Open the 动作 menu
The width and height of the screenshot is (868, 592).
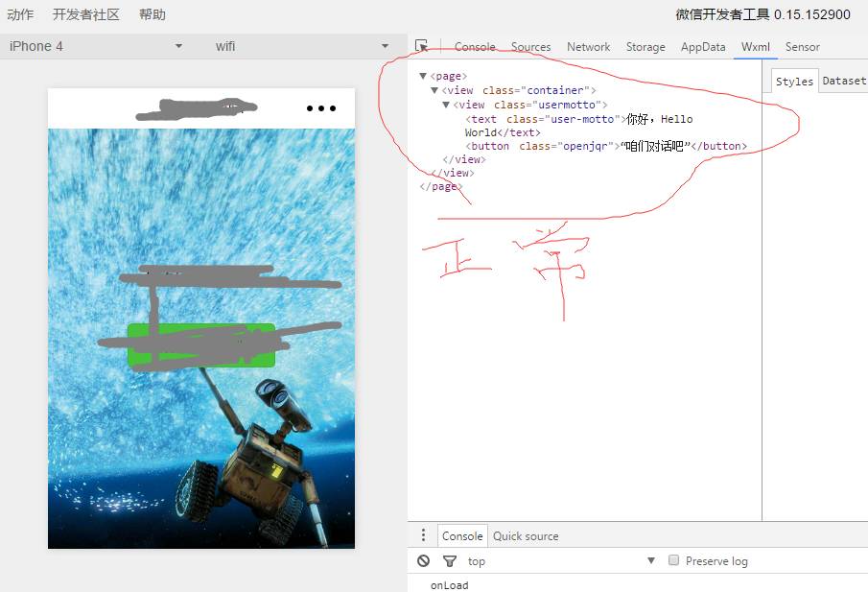coord(20,14)
